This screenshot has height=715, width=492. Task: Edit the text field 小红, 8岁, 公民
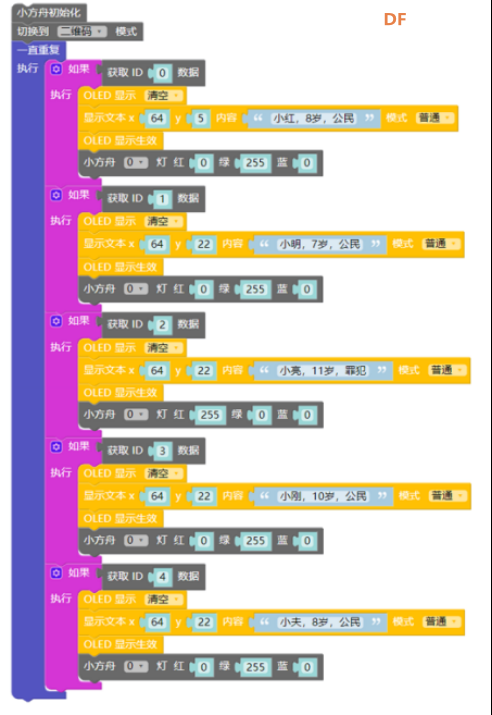(313, 119)
